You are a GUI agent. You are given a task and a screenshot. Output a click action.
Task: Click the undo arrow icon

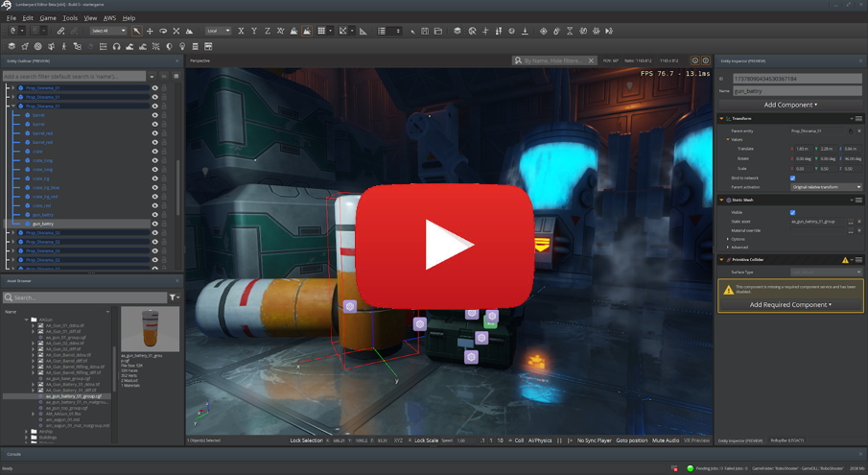12,31
